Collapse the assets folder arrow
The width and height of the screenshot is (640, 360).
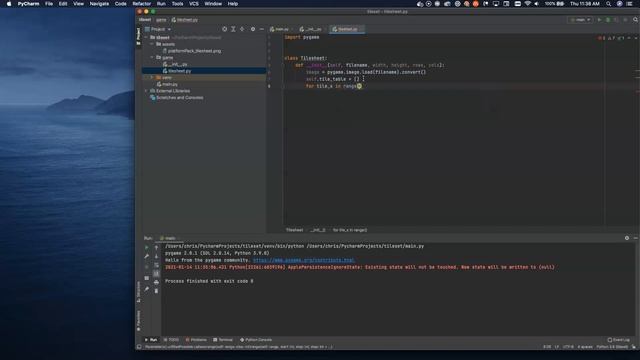[x=152, y=44]
